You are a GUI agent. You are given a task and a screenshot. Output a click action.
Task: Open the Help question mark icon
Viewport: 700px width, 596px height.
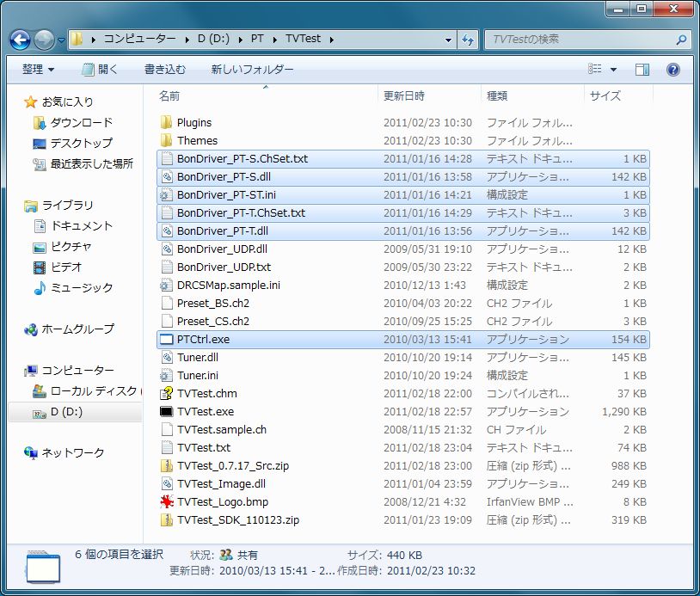click(672, 69)
